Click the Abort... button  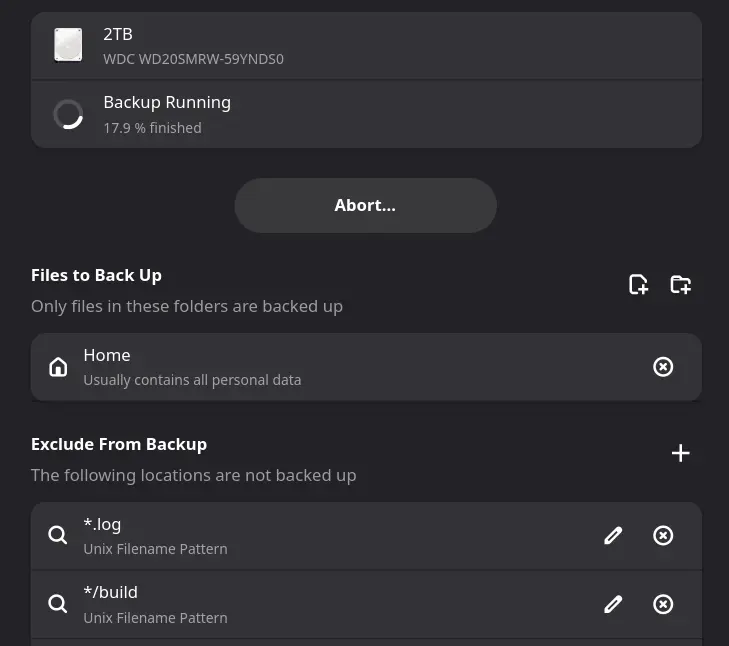click(x=365, y=206)
